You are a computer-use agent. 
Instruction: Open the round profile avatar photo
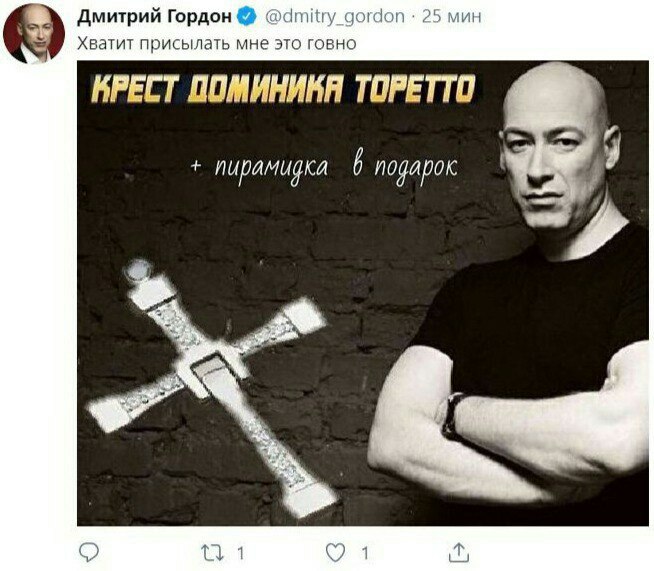34,34
